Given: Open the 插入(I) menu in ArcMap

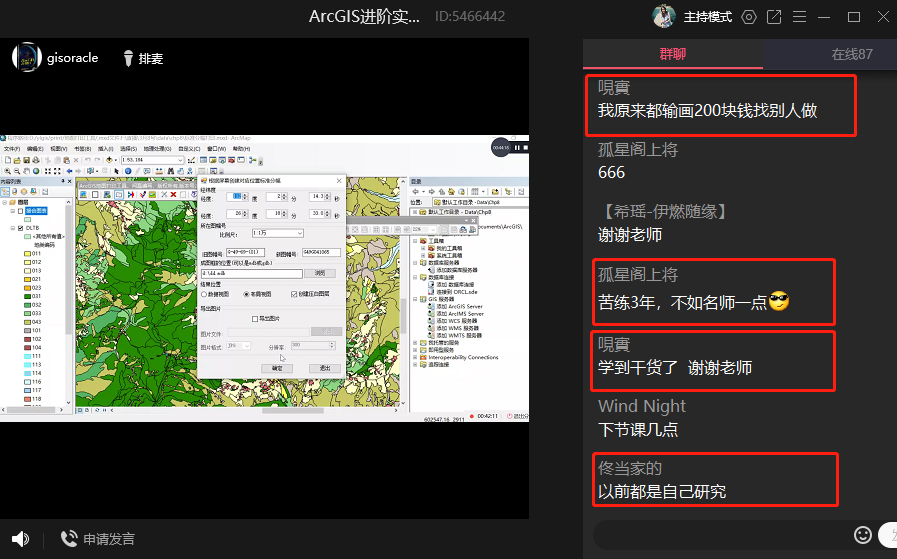Looking at the screenshot, I should pos(106,149).
